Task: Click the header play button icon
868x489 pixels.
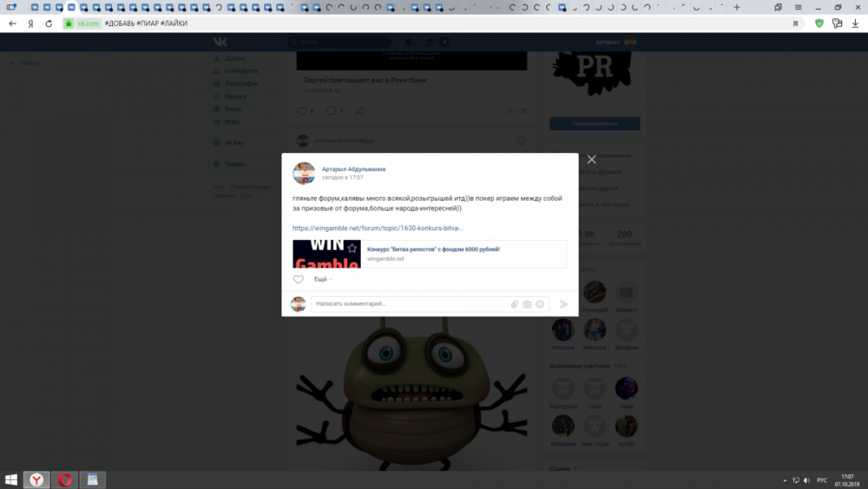Action: (x=444, y=42)
